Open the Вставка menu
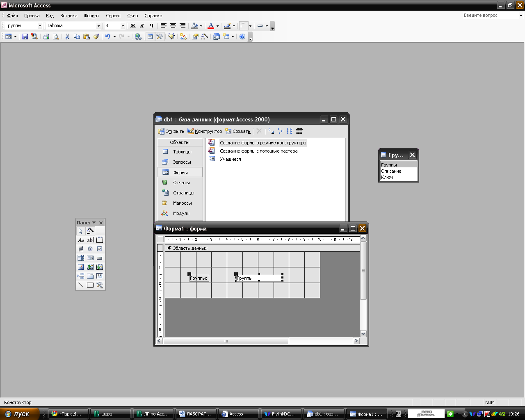 pyautogui.click(x=68, y=16)
